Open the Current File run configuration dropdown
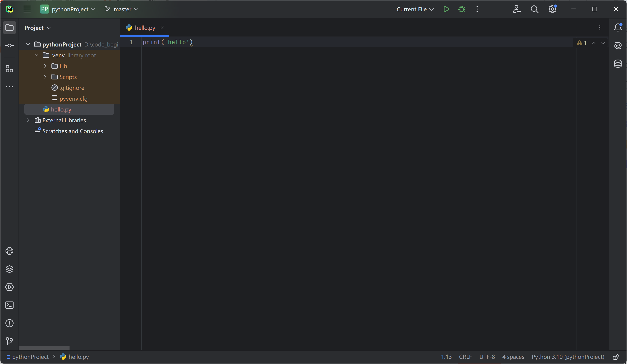The width and height of the screenshot is (627, 364). 415,9
